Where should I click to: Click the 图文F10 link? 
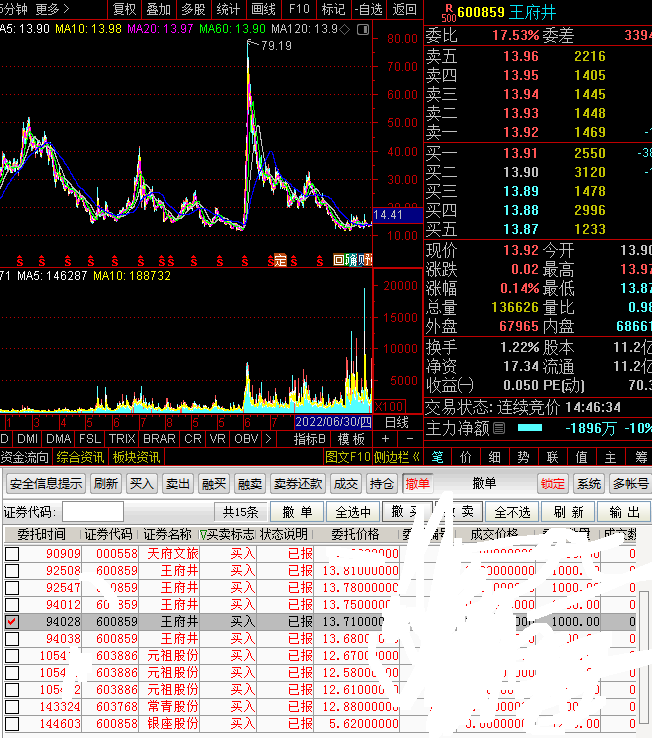click(x=348, y=457)
